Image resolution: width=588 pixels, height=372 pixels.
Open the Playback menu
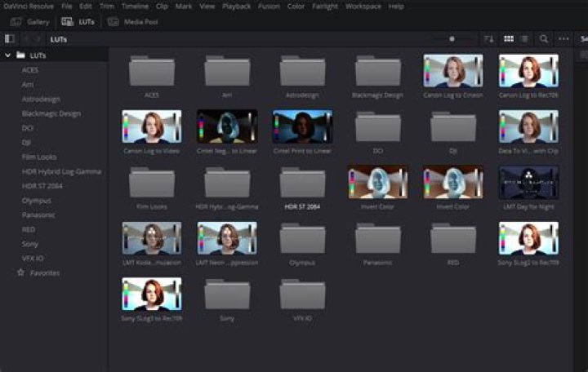(236, 7)
